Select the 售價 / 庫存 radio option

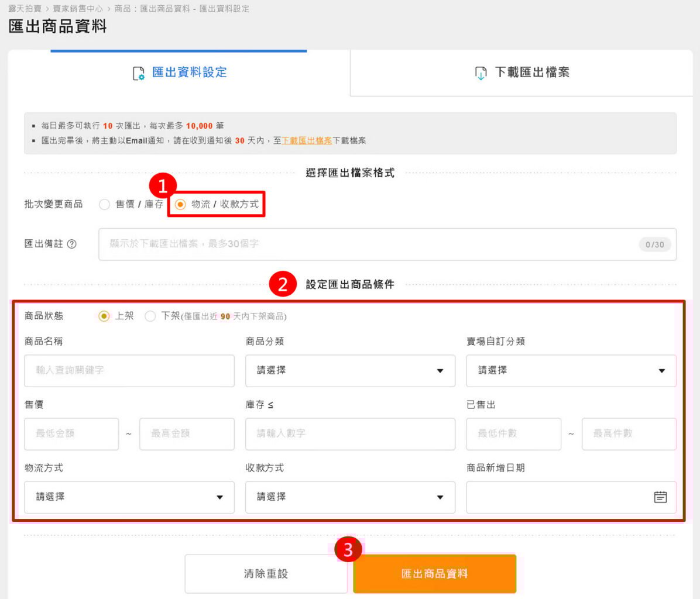click(105, 204)
